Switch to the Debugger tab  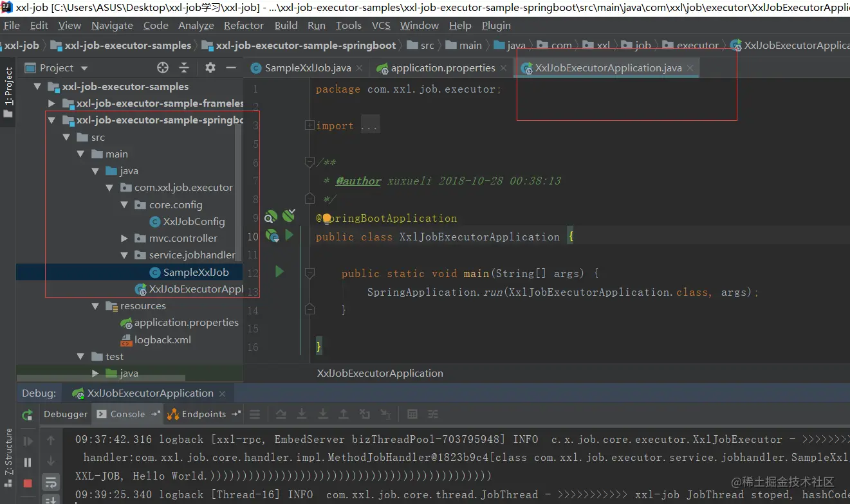(66, 414)
